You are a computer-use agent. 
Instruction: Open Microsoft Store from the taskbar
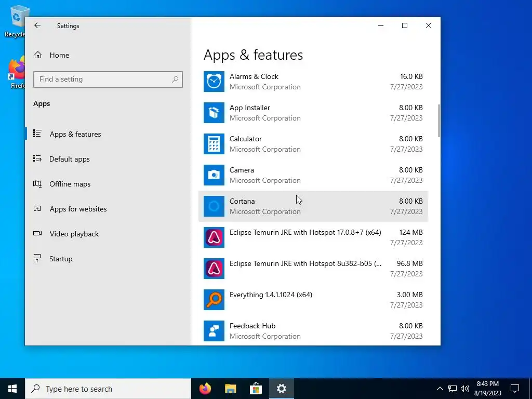(256, 389)
